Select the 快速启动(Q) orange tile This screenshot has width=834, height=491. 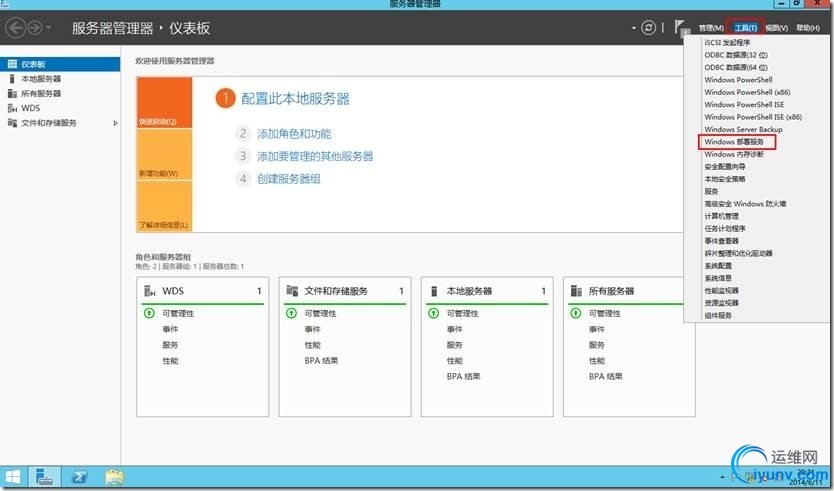[164, 103]
